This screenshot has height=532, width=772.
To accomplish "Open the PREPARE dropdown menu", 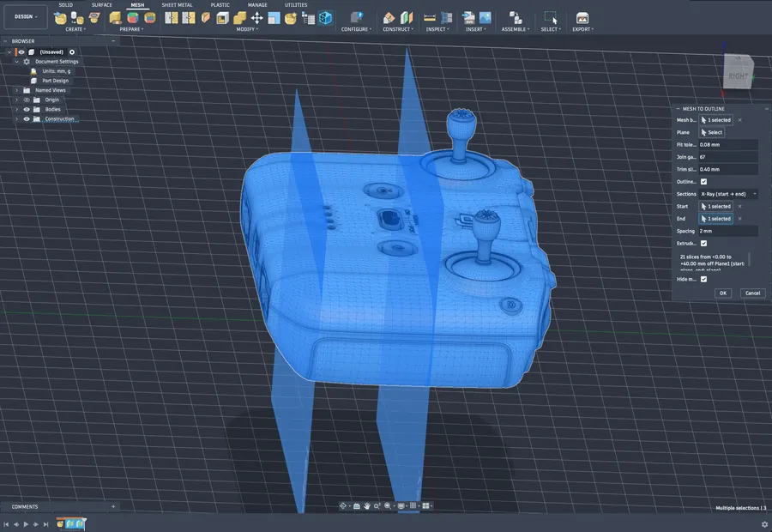I will click(131, 29).
